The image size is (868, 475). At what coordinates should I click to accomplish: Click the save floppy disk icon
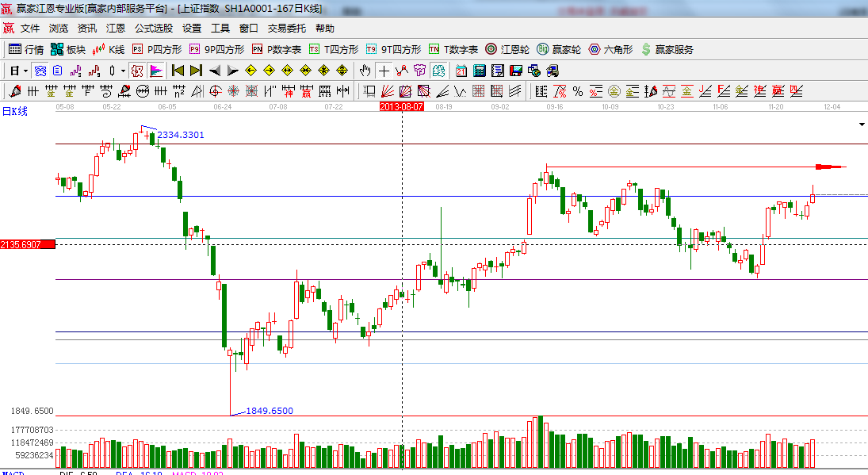515,71
